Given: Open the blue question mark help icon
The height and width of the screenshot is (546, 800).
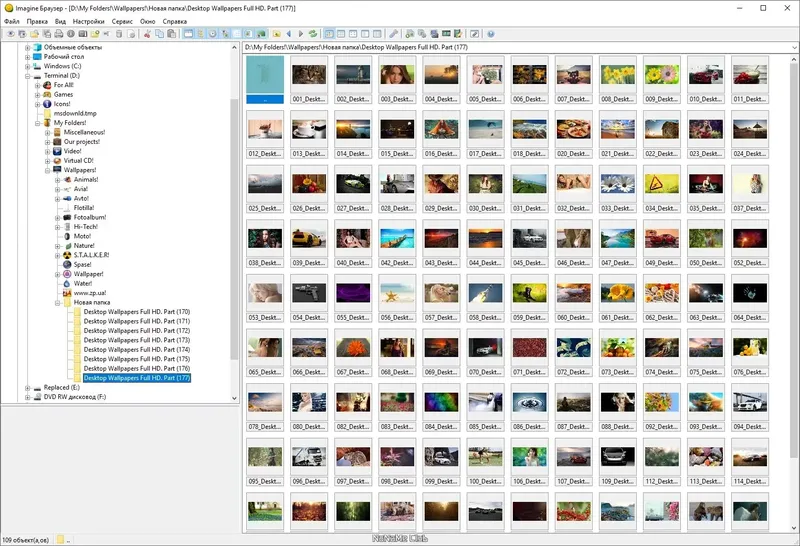Looking at the screenshot, I should [x=491, y=34].
